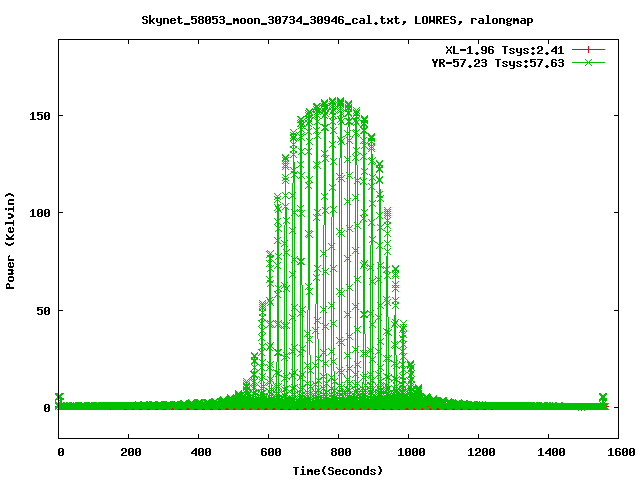This screenshot has width=640, height=480.
Task: Select the legend entry XL-1.96 Tsys:2.41
Action: pos(504,50)
